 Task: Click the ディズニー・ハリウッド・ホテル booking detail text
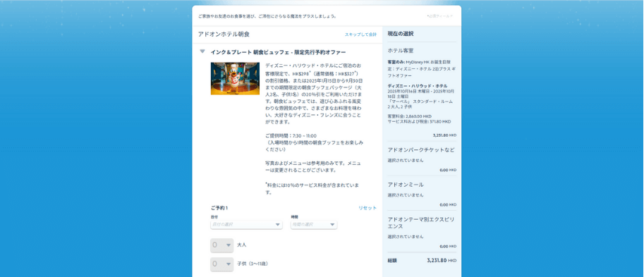(413, 86)
